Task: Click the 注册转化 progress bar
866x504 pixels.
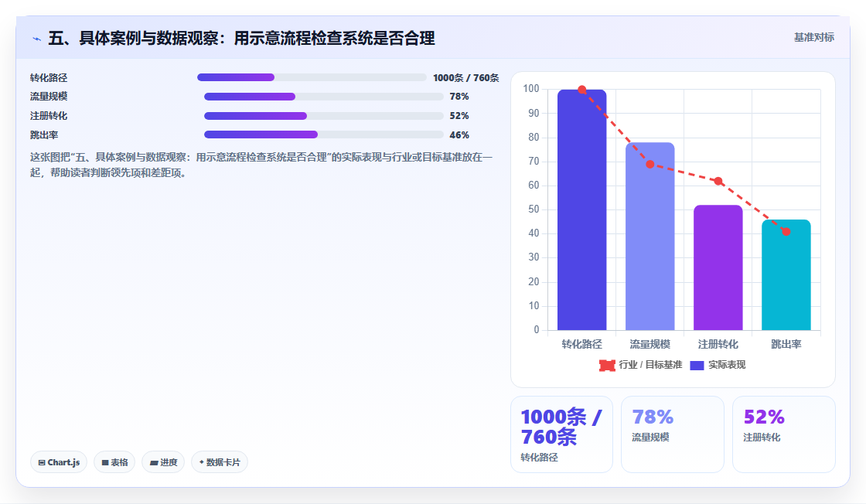Action: coord(324,116)
